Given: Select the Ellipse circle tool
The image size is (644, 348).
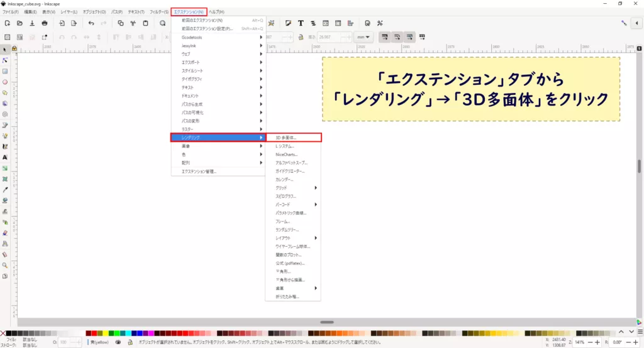Looking at the screenshot, I should (5, 82).
